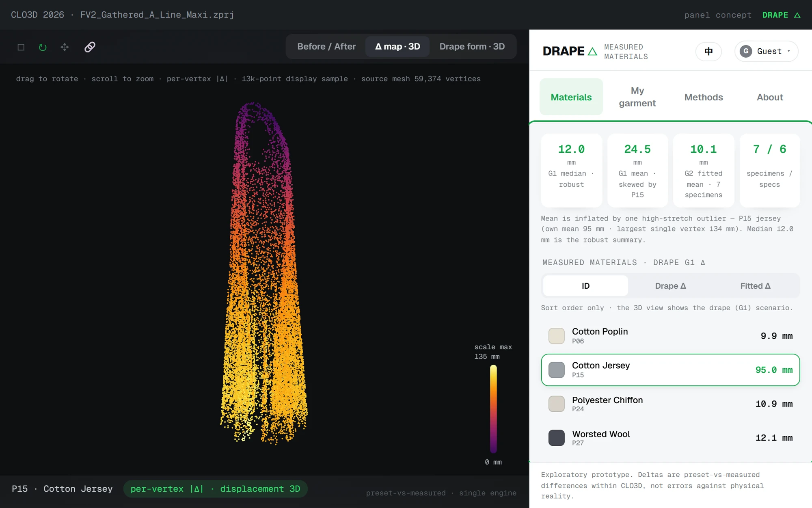The width and height of the screenshot is (812, 508).
Task: Select the Worsted Wool P27 row
Action: [670, 438]
